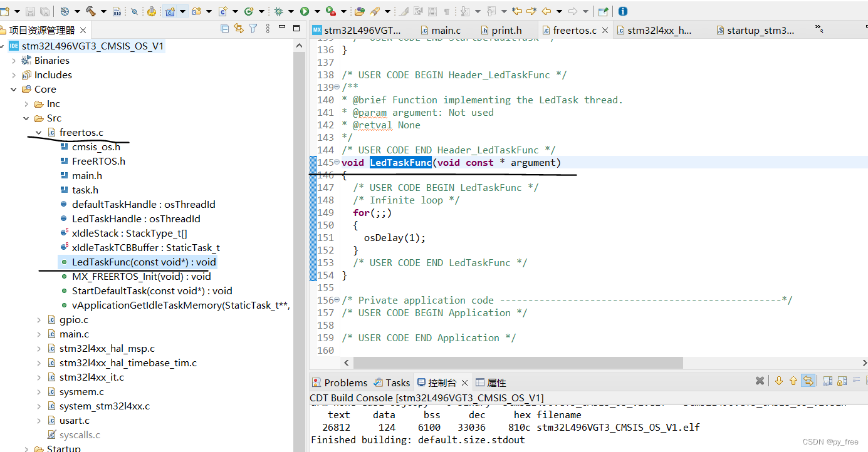Select MX_FREERTOS_Init(void) in outline tree
868x452 pixels.
(x=141, y=276)
